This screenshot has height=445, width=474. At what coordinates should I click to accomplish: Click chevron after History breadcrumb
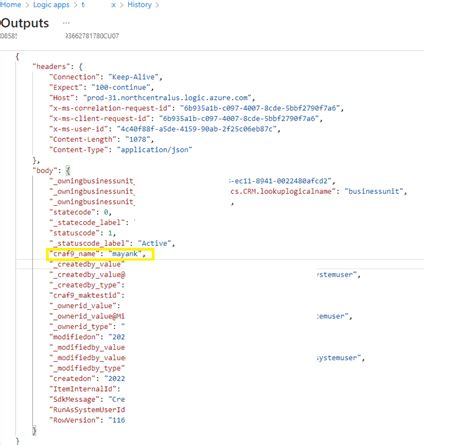157,5
